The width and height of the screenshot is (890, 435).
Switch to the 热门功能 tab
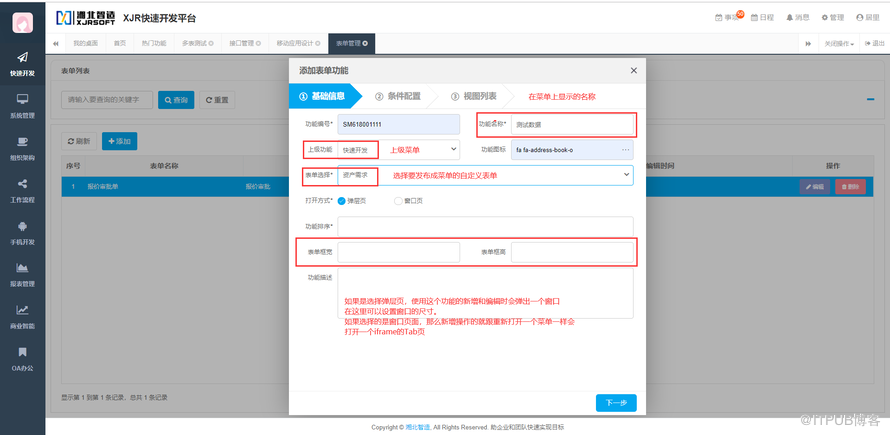[154, 44]
